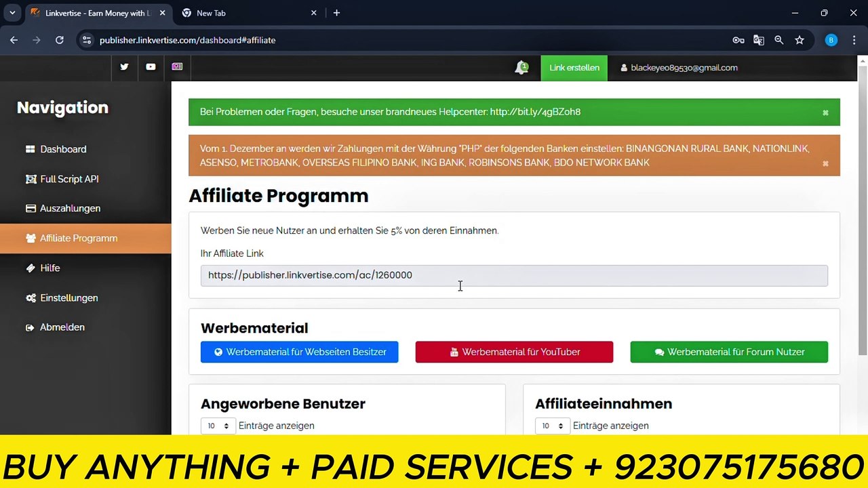Click Werbematerial für Webseiten Besitzer button

pos(299,352)
